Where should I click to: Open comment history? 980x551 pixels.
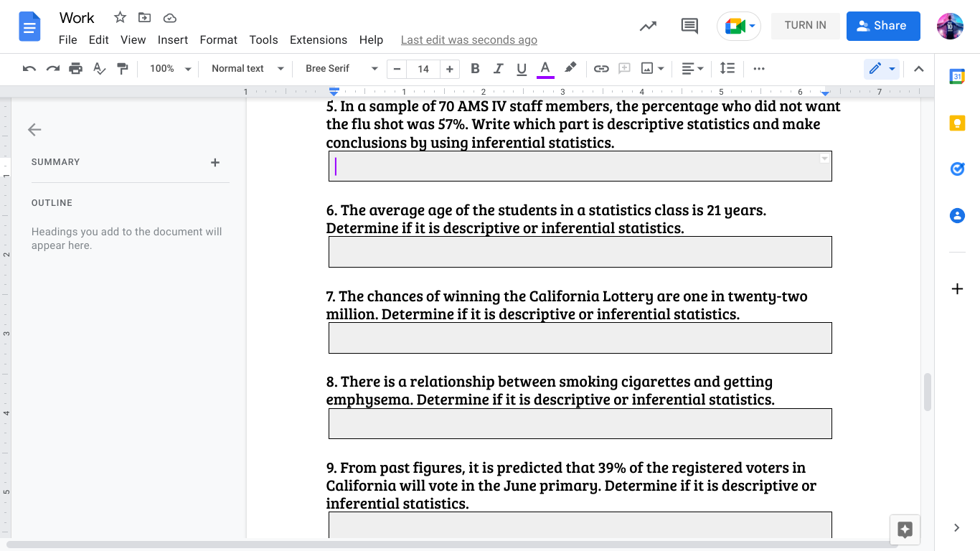689,26
